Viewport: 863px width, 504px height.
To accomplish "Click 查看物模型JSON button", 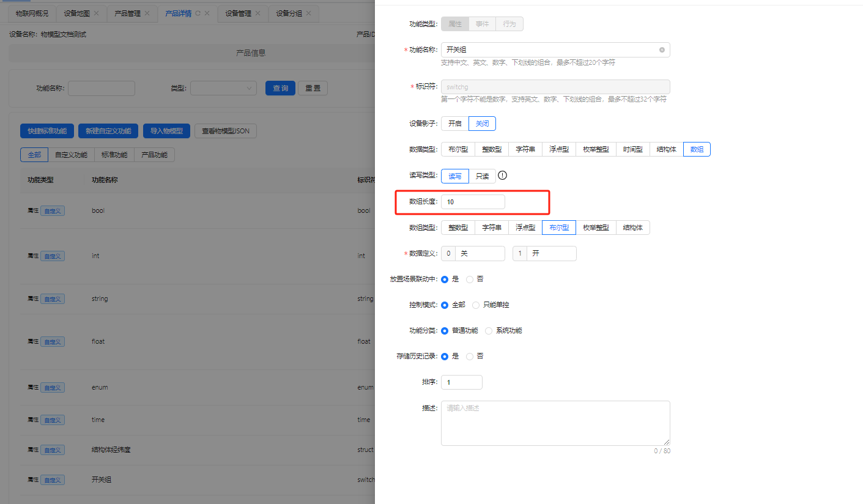I will tap(225, 131).
